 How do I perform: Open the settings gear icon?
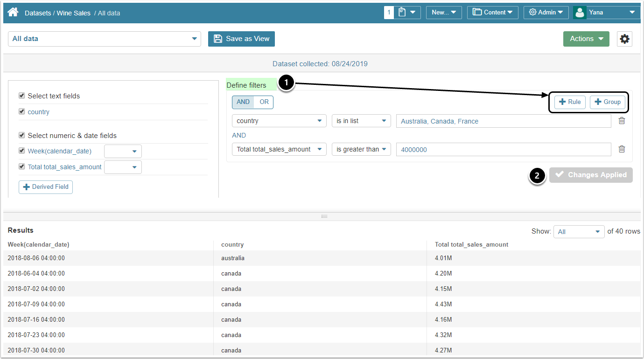tap(624, 39)
